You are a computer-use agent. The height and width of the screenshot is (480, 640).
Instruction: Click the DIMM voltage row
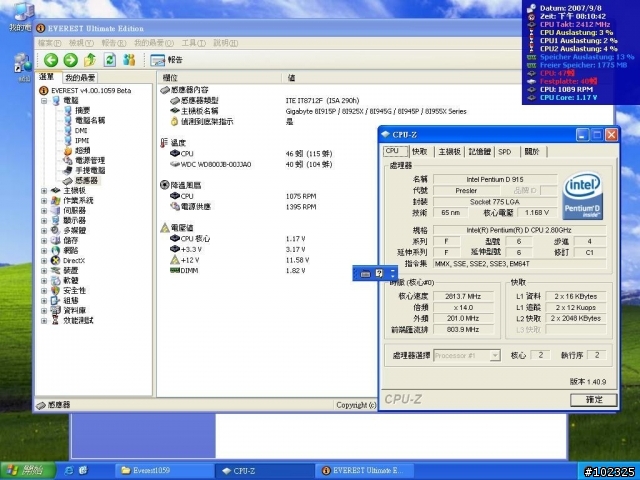(238, 271)
